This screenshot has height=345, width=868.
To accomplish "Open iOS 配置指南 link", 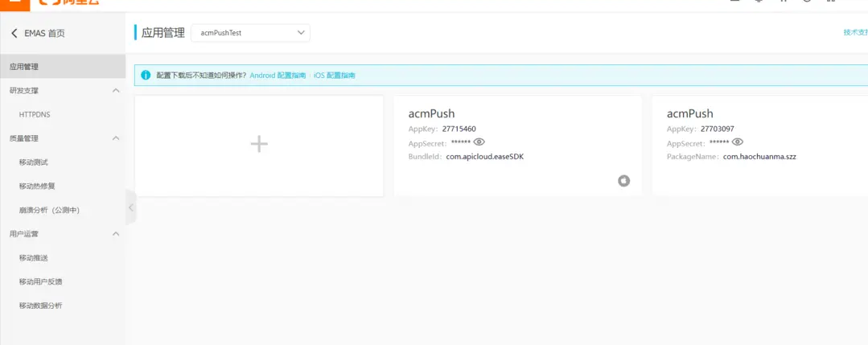I will pyautogui.click(x=335, y=76).
